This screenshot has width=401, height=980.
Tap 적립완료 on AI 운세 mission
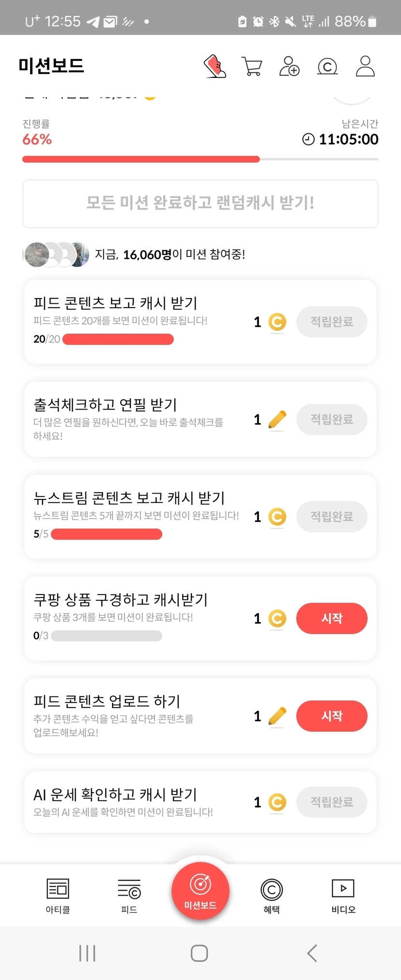click(331, 802)
